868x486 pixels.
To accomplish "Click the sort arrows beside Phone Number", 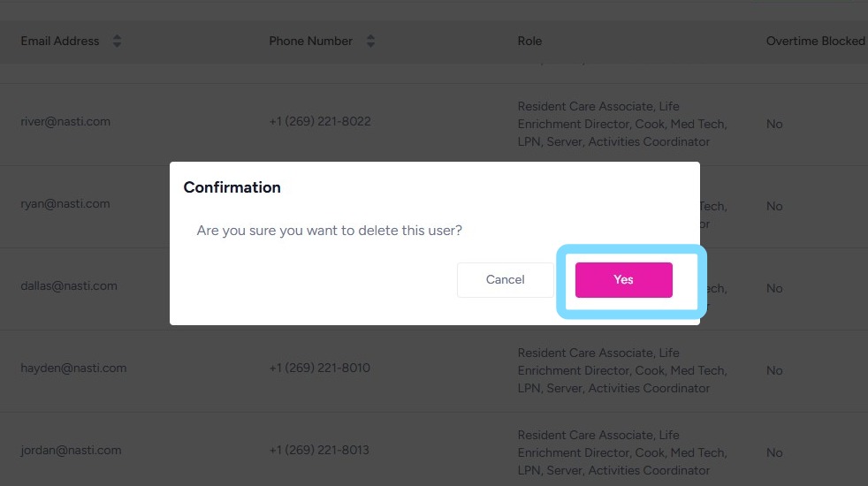I will [x=370, y=42].
